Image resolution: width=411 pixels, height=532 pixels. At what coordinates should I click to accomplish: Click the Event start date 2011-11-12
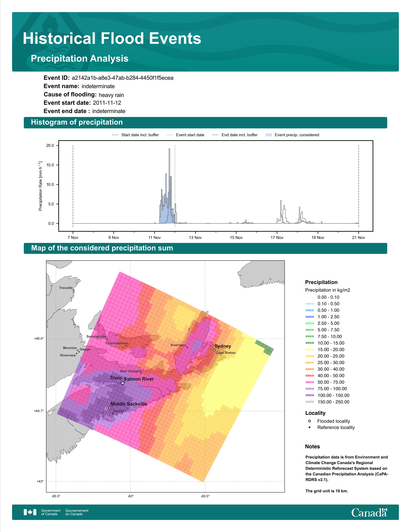point(107,103)
